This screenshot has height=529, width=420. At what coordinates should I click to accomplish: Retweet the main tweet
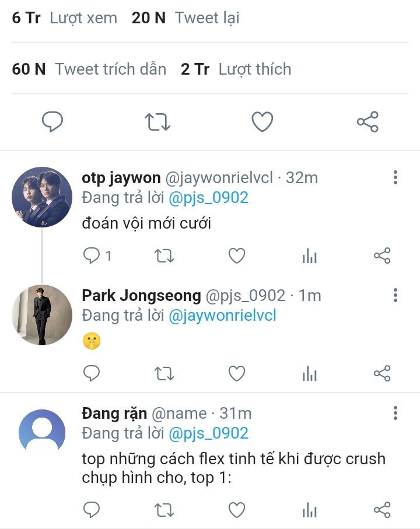point(157,122)
